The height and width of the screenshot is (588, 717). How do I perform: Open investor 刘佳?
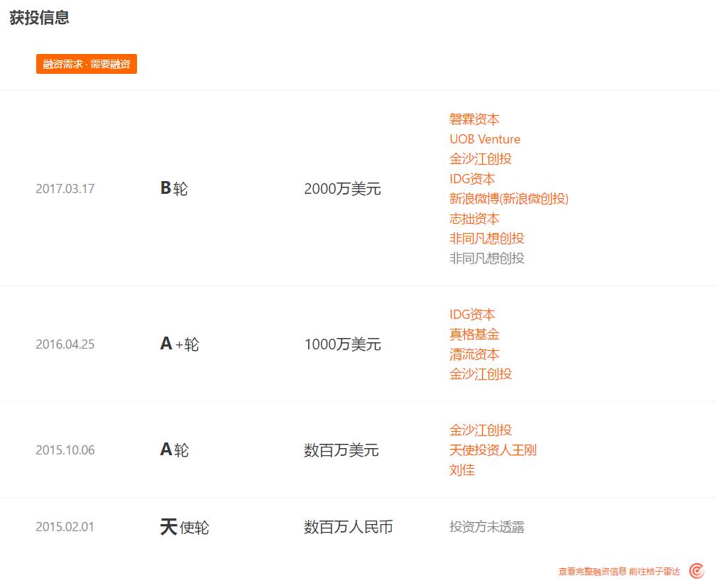click(x=462, y=470)
